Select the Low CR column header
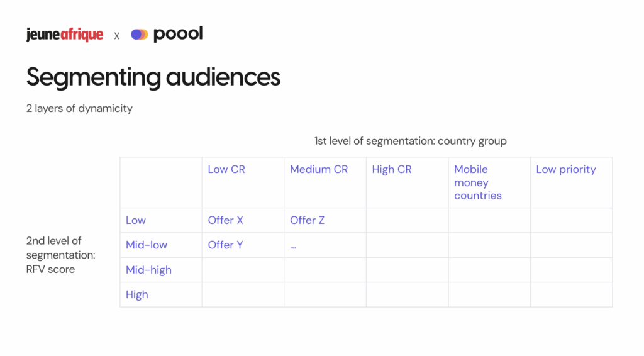 coord(226,169)
